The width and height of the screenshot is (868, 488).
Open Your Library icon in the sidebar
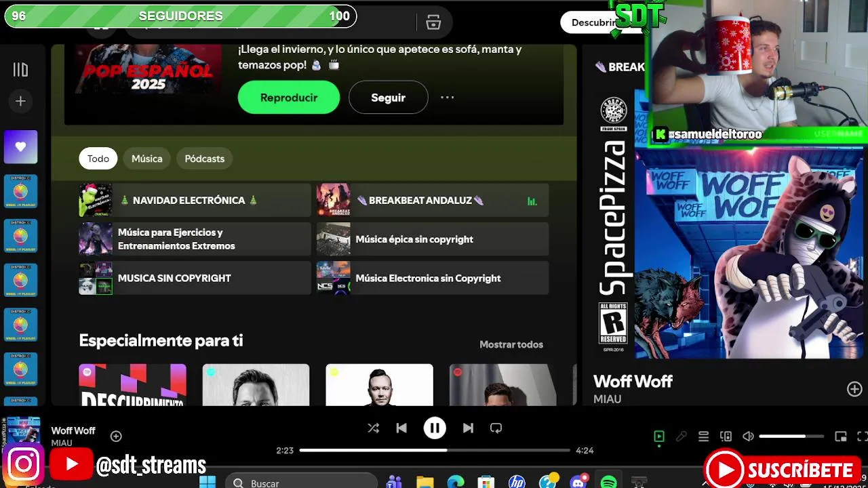(20, 70)
